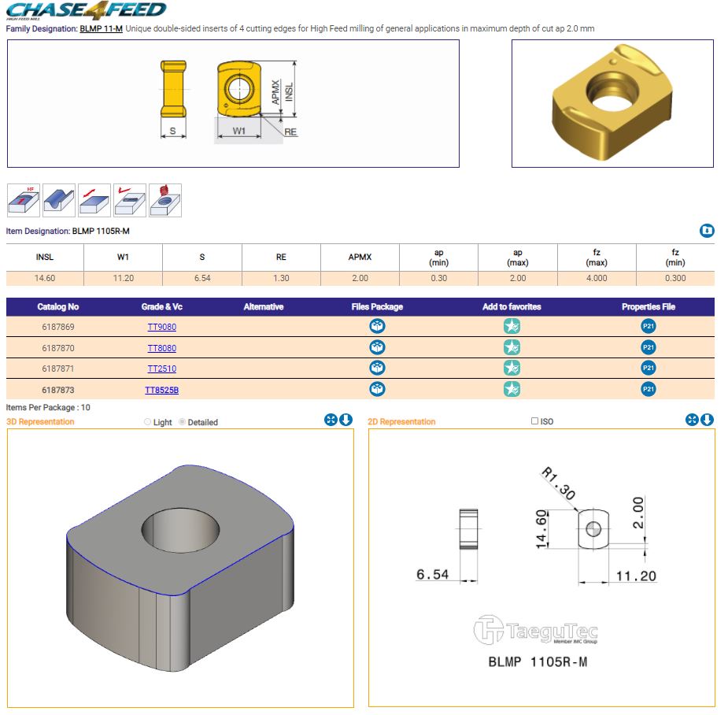Open files package for catalog 6187869
Image resolution: width=728 pixels, height=715 pixels.
pyautogui.click(x=377, y=327)
